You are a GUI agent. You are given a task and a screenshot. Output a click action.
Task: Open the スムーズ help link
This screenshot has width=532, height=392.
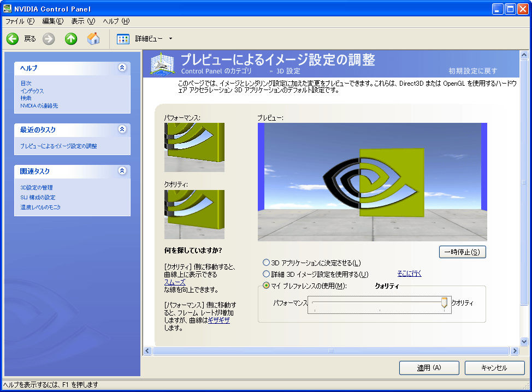click(x=175, y=282)
